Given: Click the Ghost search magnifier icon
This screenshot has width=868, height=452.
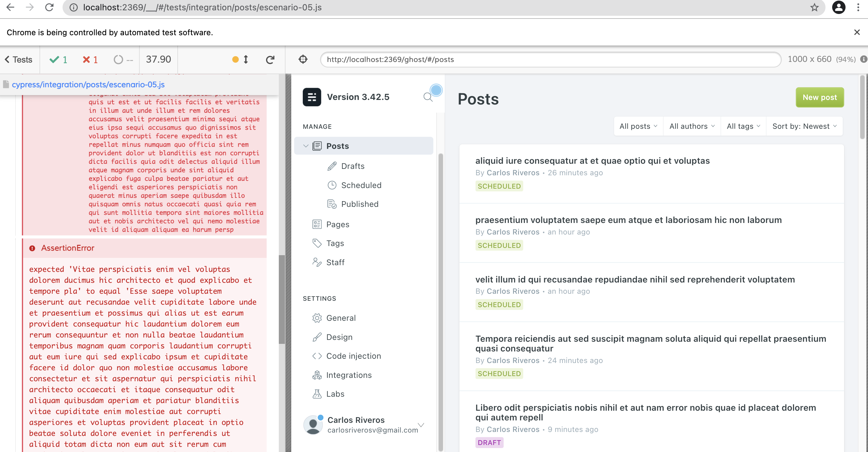Looking at the screenshot, I should click(428, 97).
